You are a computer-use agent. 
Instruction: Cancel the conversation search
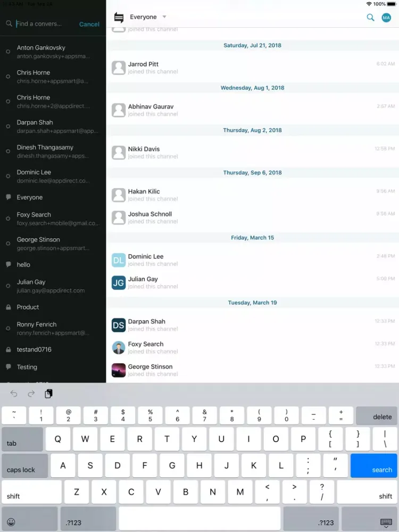(x=89, y=24)
